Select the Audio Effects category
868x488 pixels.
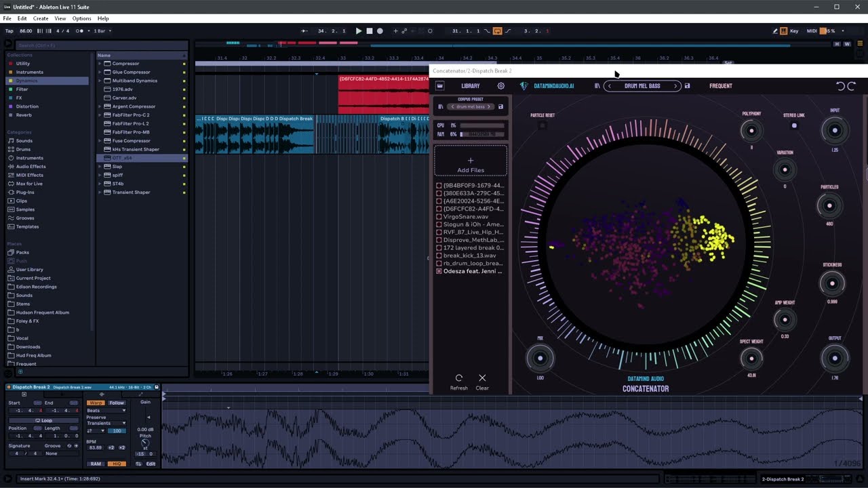(x=31, y=167)
